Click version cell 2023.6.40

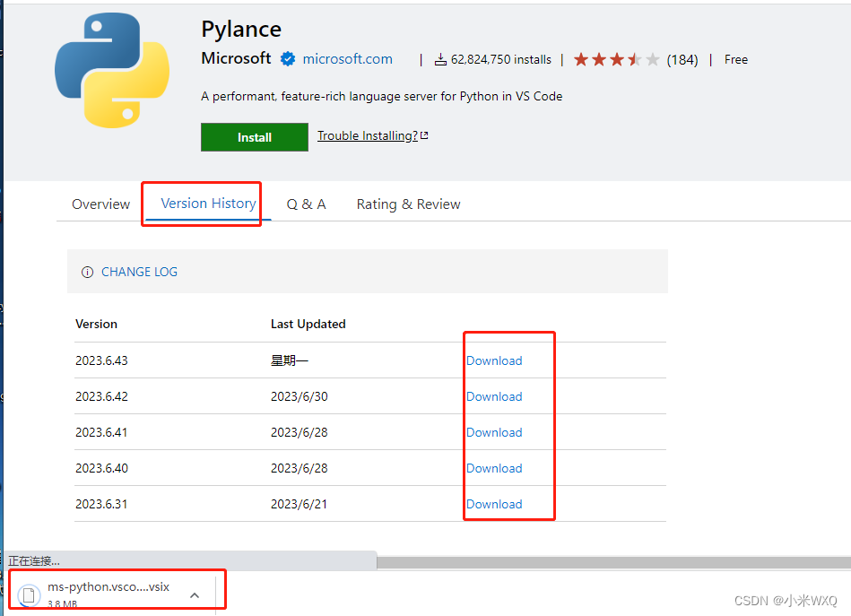tap(101, 468)
